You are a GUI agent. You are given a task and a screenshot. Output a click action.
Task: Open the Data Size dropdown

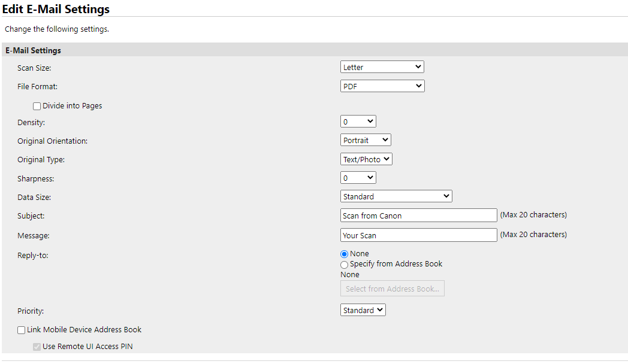[x=395, y=196]
